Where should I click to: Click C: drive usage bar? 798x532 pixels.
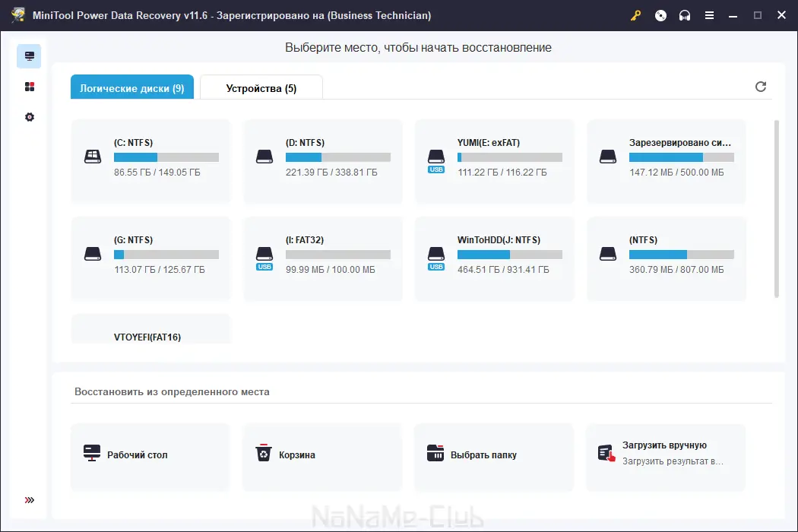tap(166, 157)
